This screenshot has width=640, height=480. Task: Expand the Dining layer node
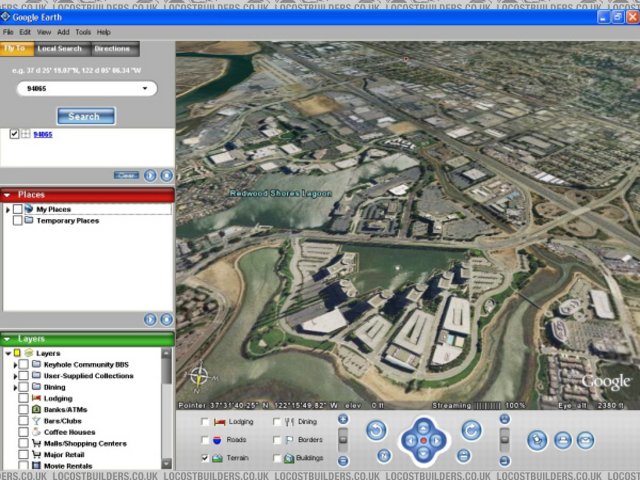(x=15, y=387)
